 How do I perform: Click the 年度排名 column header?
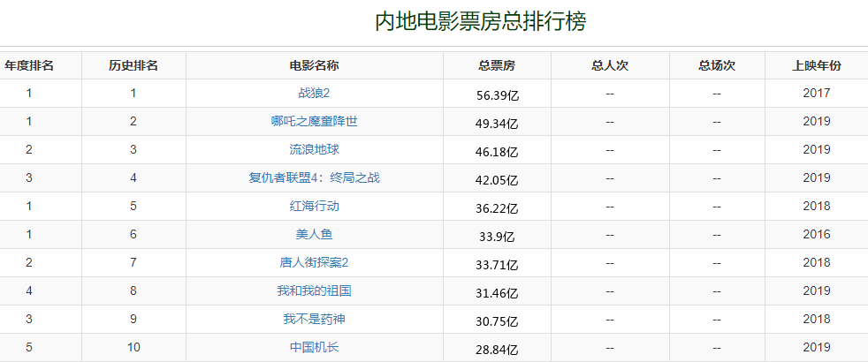click(x=29, y=65)
